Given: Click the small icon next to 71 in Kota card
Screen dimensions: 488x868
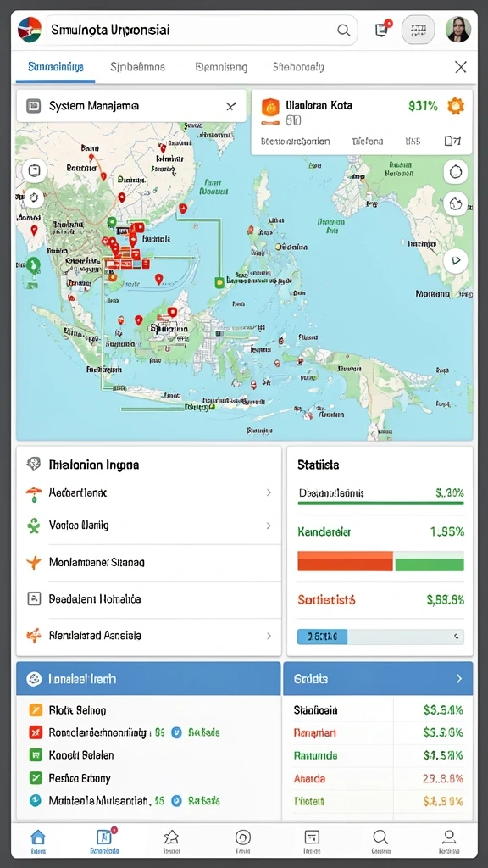Looking at the screenshot, I should coord(449,142).
